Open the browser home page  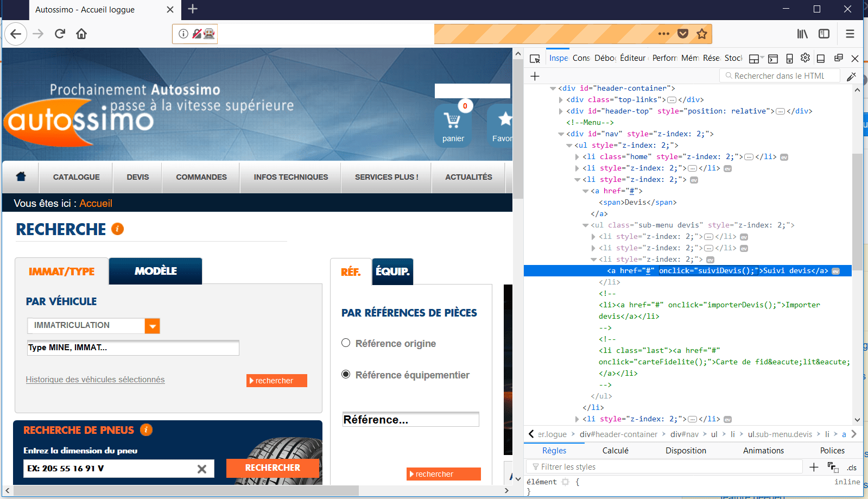pyautogui.click(x=81, y=34)
